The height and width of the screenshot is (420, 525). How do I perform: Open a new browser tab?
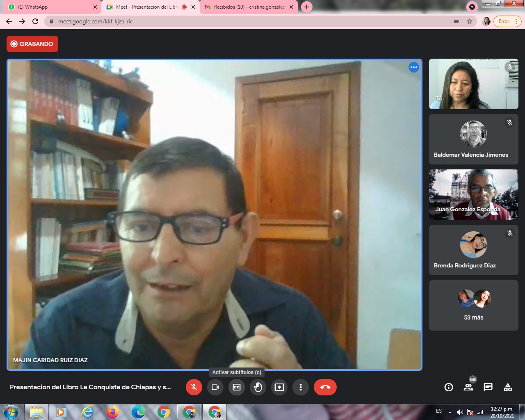[x=307, y=7]
